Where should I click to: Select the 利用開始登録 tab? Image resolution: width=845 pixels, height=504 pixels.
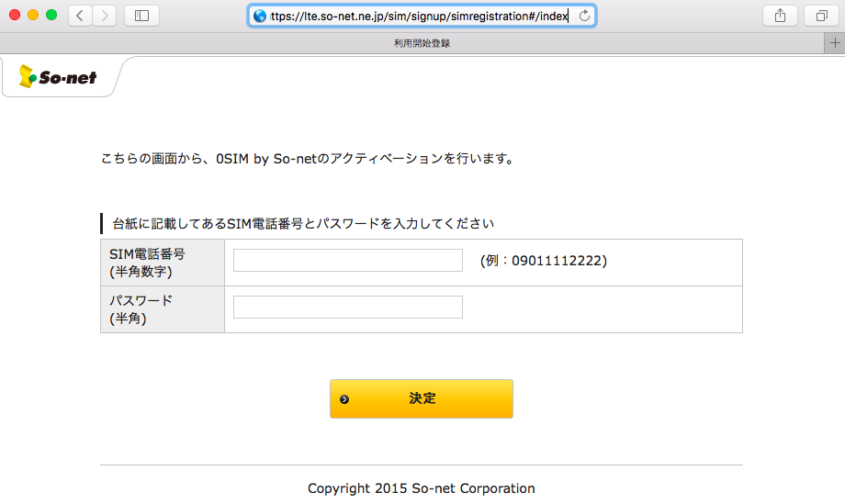[422, 43]
